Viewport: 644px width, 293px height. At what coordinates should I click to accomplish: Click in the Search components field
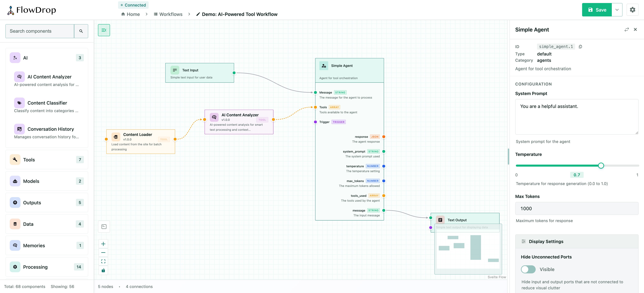(40, 31)
